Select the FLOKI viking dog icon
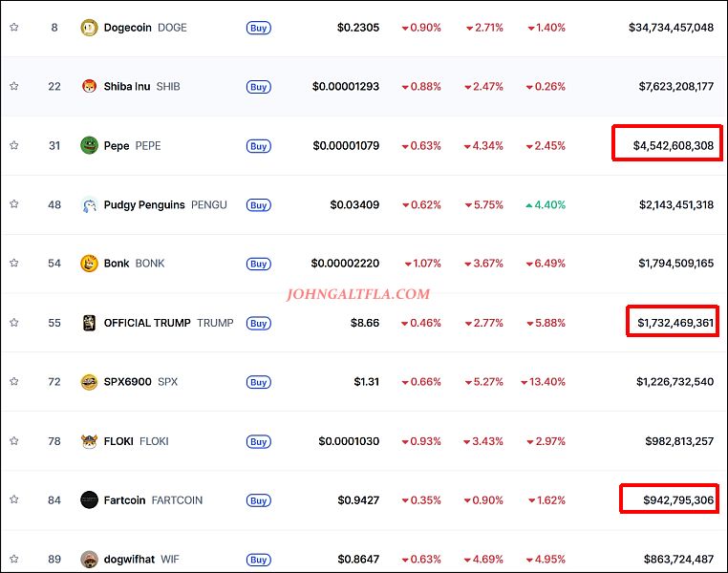Image resolution: width=728 pixels, height=573 pixels. (x=89, y=441)
